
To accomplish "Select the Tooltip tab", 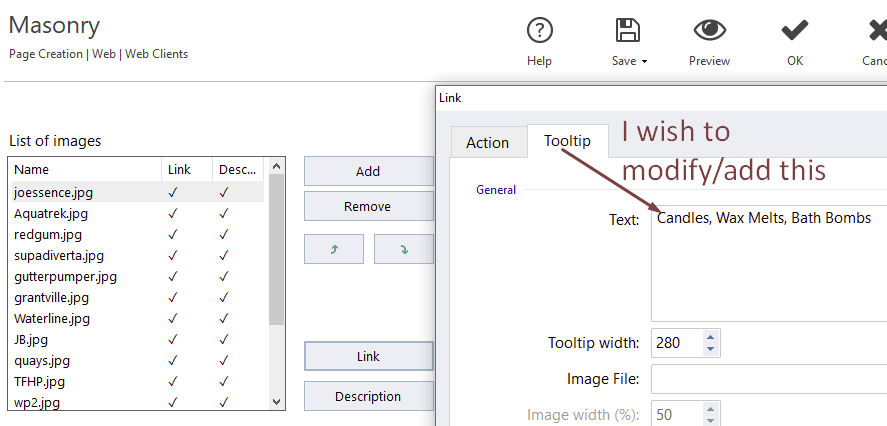I will pos(567,140).
